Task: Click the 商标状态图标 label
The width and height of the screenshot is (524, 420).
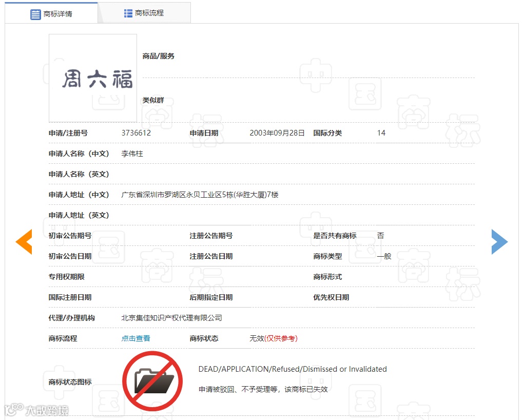Action: (70, 382)
